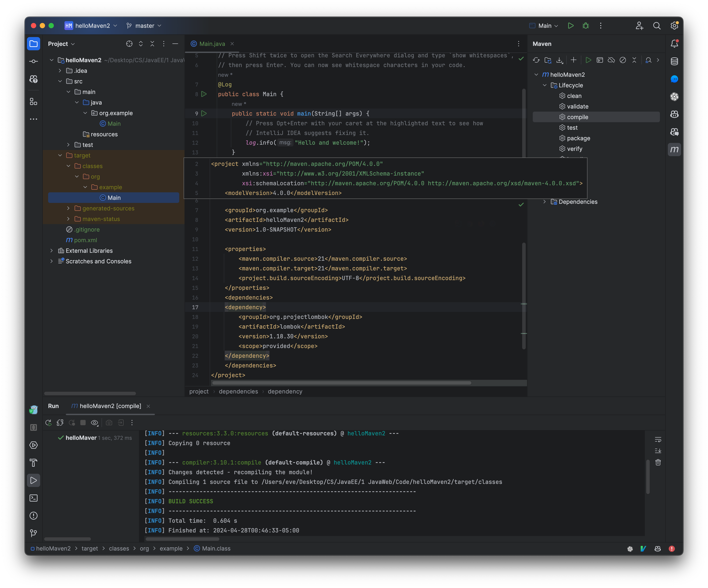
Task: Rerun the helloMaven2 [compile] task
Action: tap(48, 423)
